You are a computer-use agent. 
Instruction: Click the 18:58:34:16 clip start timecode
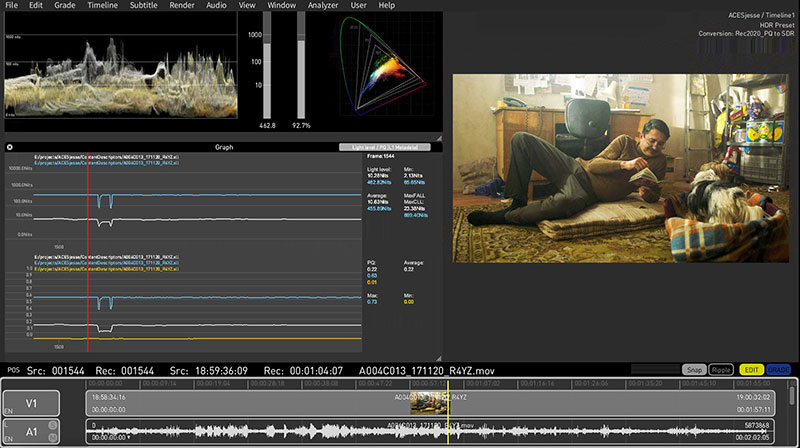point(108,397)
